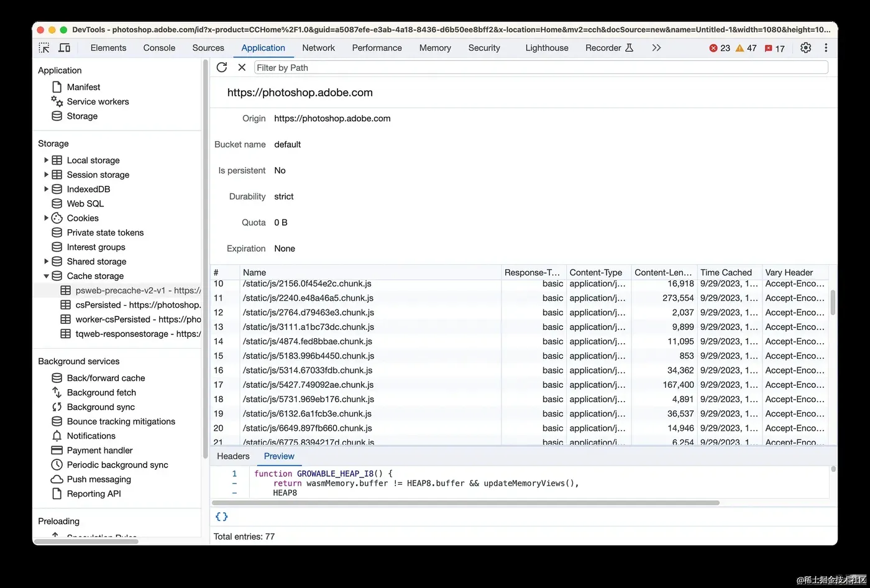Select the Preview tab of the entry

[279, 456]
